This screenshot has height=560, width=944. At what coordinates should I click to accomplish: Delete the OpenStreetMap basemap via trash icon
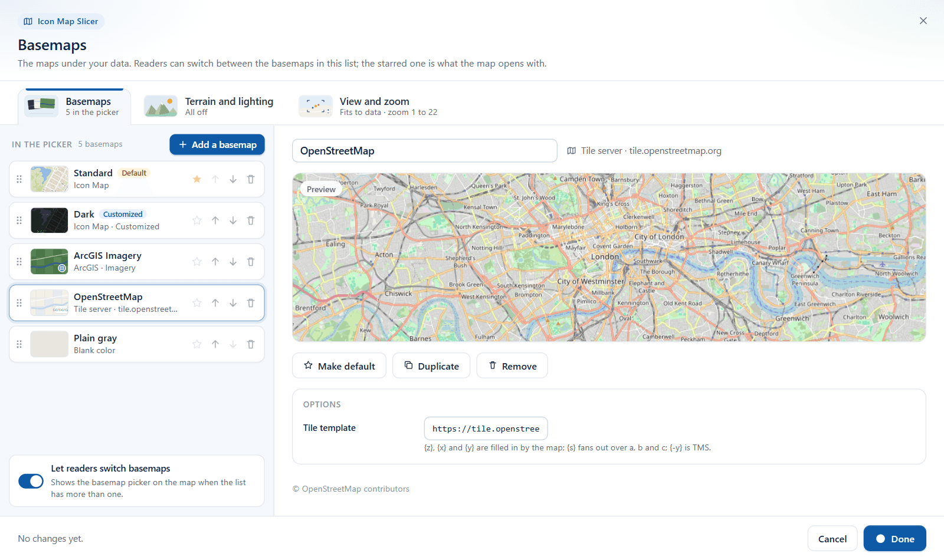251,303
